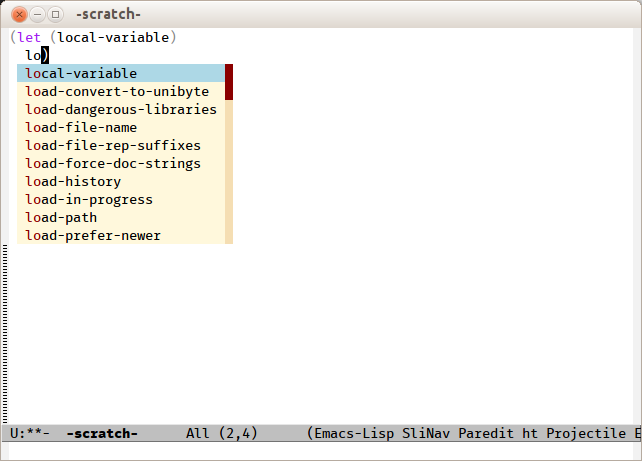The image size is (642, 461).
Task: Pick the load-history candidate
Action: point(73,181)
